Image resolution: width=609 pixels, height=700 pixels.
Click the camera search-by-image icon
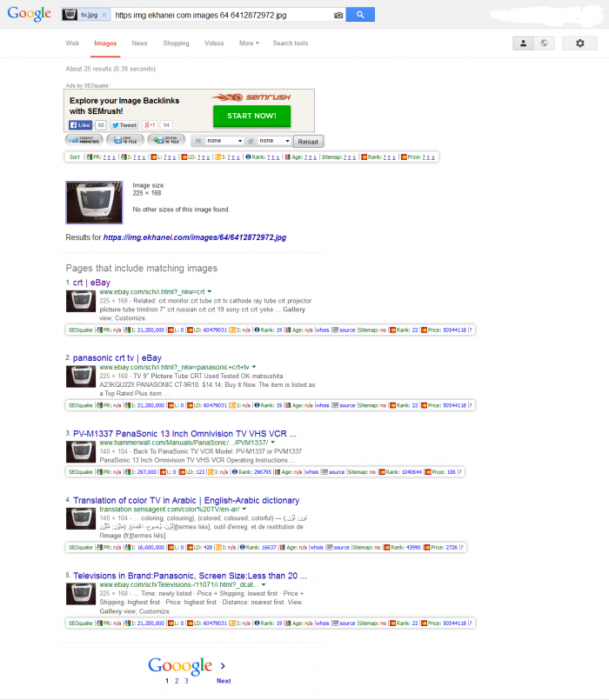[338, 15]
